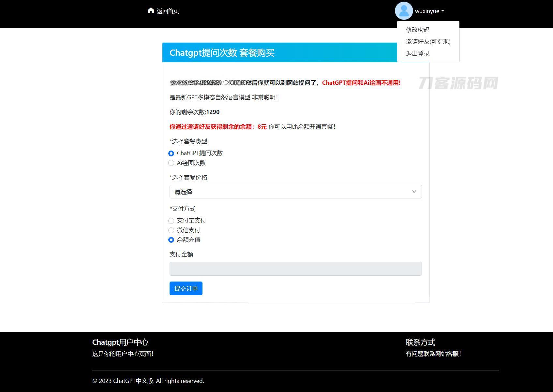The width and height of the screenshot is (553, 392).
Task: Open 修改密码 from the user menu
Action: (x=418, y=30)
